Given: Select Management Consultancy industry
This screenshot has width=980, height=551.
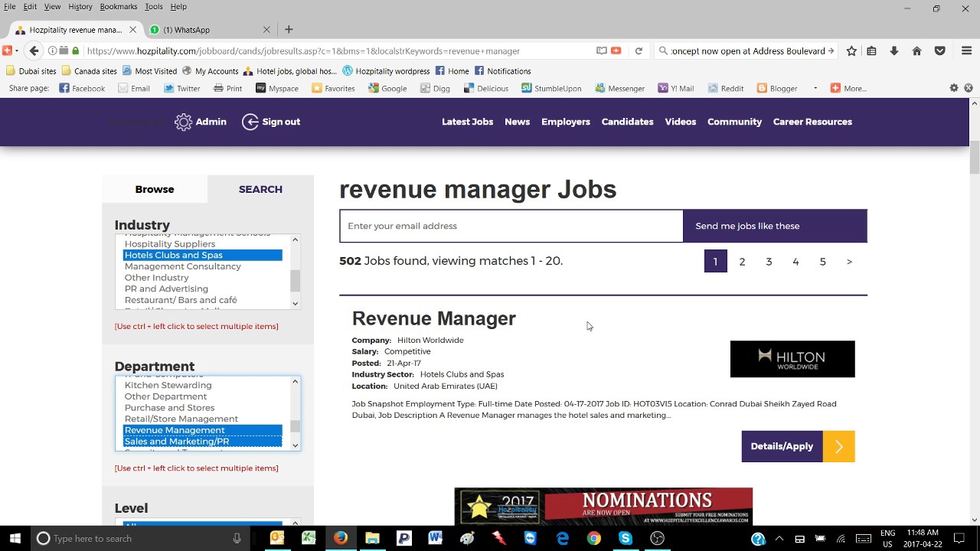Looking at the screenshot, I should [203, 266].
